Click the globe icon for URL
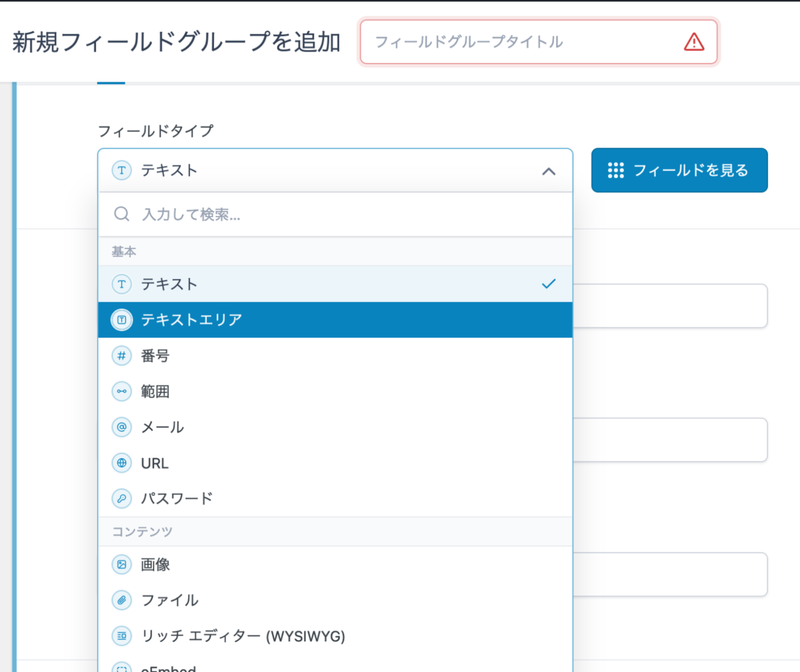The height and width of the screenshot is (672, 800). tap(122, 463)
